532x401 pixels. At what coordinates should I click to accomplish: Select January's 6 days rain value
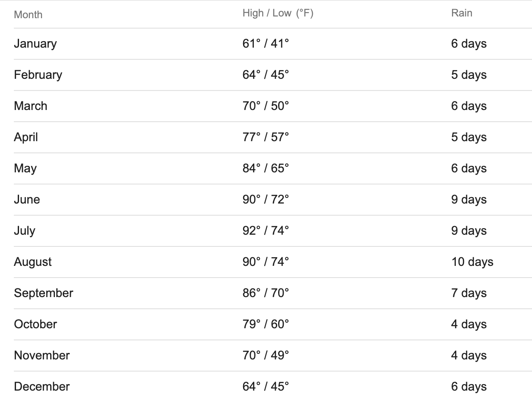tap(469, 44)
